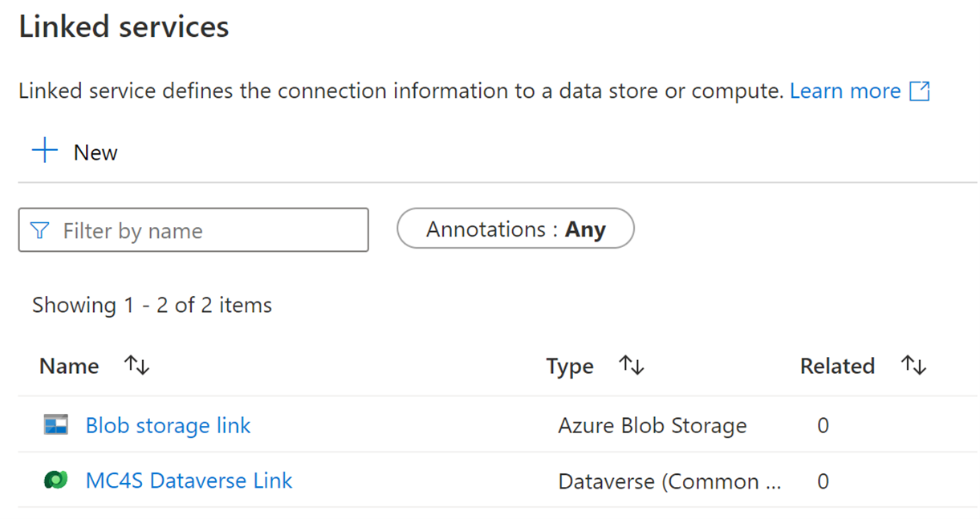Open the Blob storage link service
The image size is (980, 519).
(x=168, y=425)
